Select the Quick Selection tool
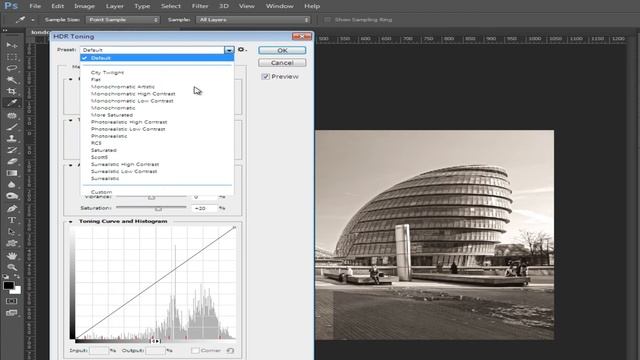Image resolution: width=640 pixels, height=360 pixels. click(x=12, y=80)
